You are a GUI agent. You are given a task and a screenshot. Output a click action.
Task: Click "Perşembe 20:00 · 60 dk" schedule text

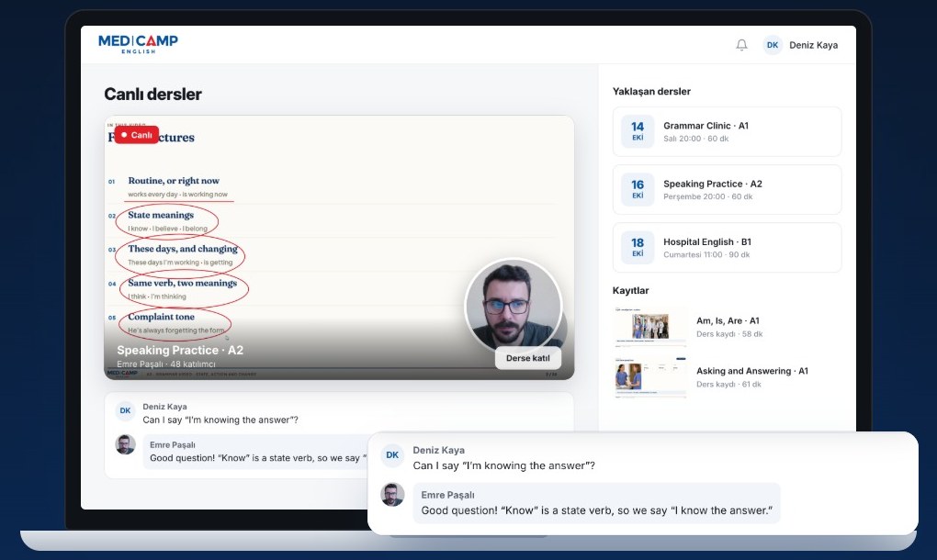(x=707, y=196)
